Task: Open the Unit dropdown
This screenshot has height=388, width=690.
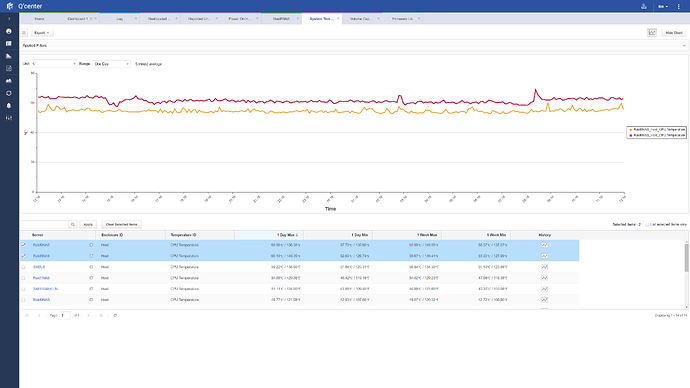Action: coord(54,64)
